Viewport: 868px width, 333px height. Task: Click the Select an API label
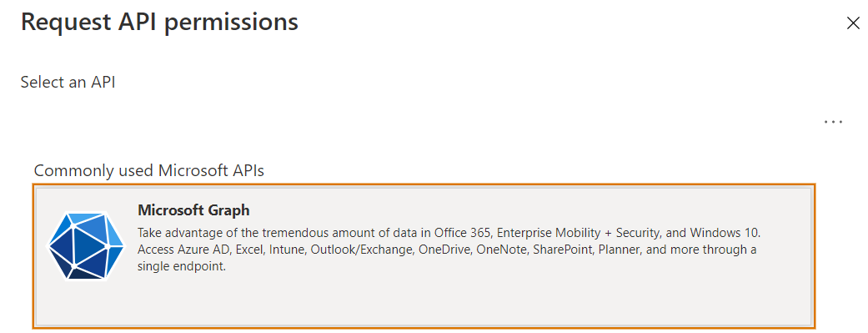coord(68,82)
